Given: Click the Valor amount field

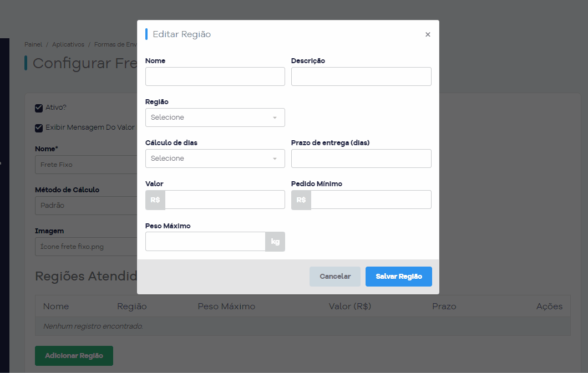Looking at the screenshot, I should (225, 200).
